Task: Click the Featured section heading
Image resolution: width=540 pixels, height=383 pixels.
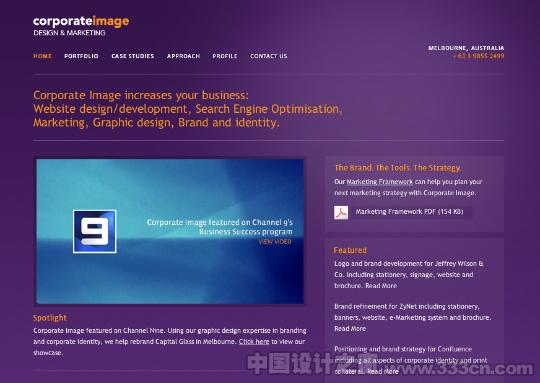Action: (350, 250)
